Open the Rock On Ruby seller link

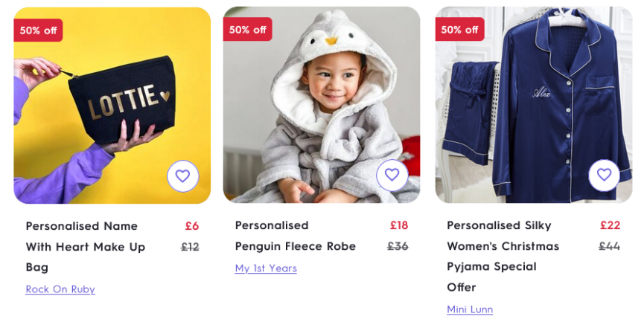point(60,289)
